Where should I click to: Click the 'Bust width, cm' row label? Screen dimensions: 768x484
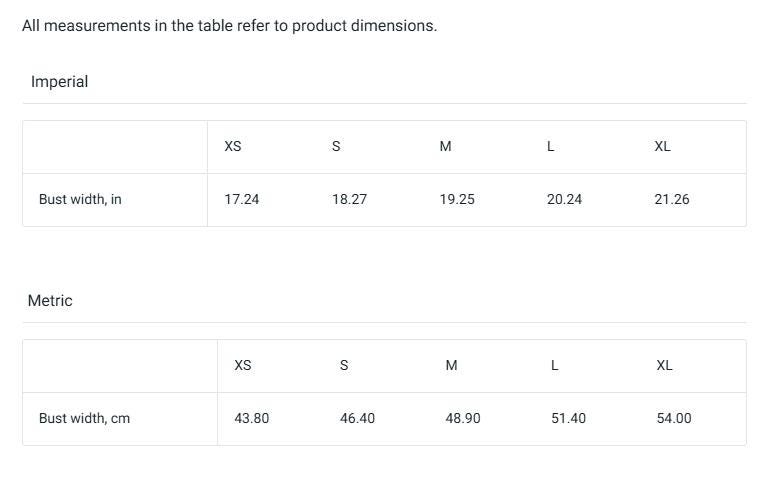point(84,419)
